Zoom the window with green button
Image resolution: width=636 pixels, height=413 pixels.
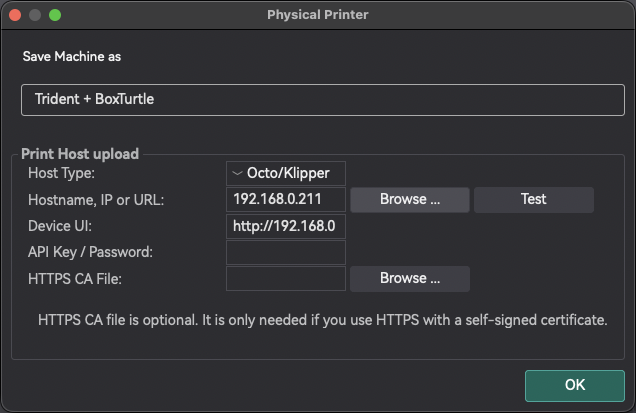click(x=55, y=15)
